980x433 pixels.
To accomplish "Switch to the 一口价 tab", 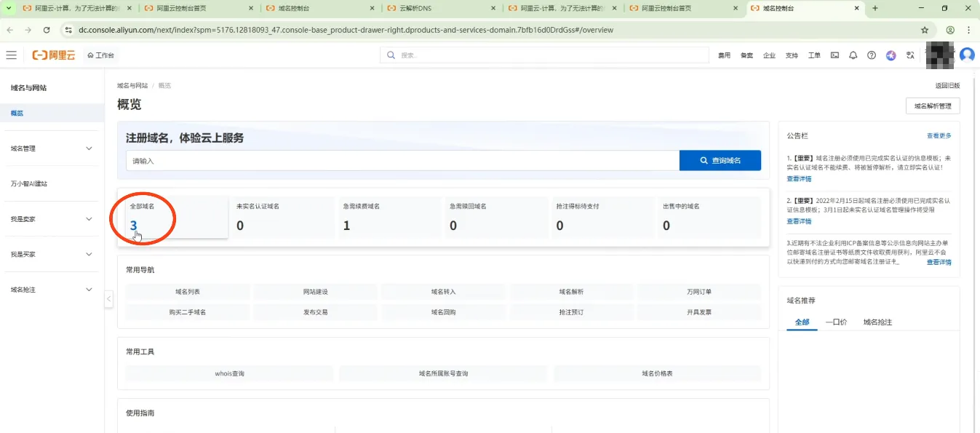I will point(836,322).
